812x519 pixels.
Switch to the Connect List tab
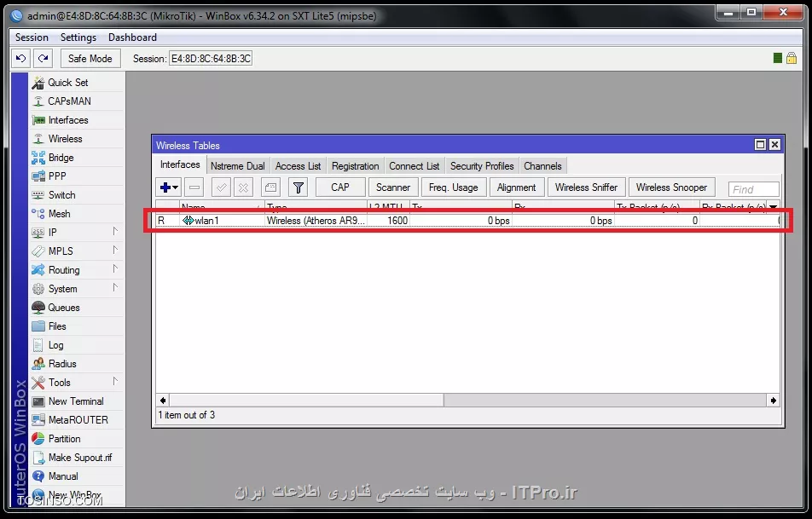[x=415, y=166]
